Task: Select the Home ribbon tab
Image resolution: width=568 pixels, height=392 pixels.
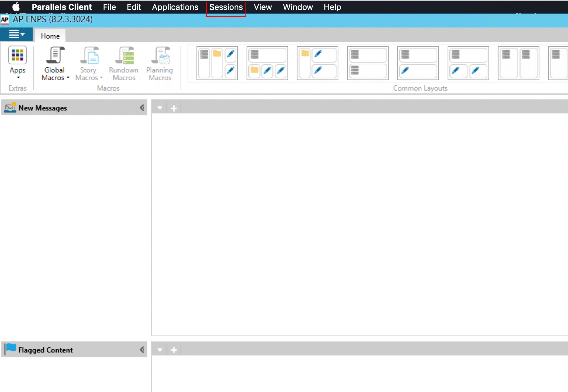Action: [x=50, y=36]
